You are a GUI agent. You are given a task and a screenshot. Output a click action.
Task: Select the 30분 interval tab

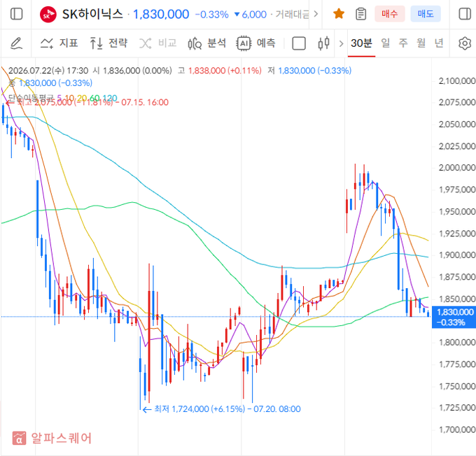[361, 43]
